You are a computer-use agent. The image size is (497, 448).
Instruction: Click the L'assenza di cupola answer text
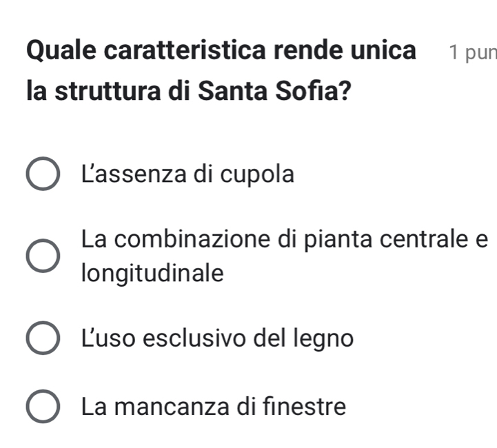[x=187, y=174]
